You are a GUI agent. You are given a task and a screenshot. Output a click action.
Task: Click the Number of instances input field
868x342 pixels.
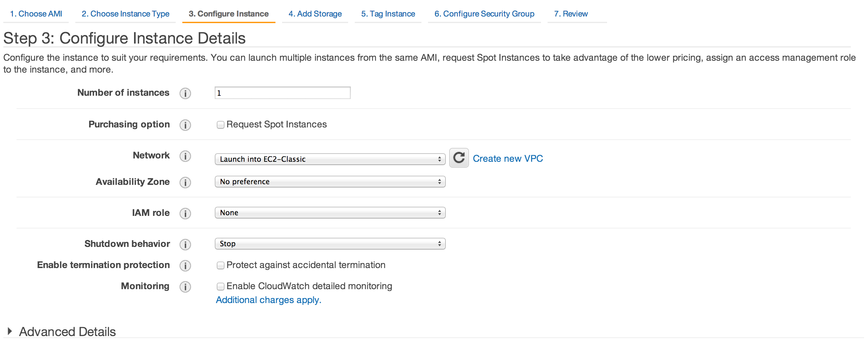[x=282, y=93]
